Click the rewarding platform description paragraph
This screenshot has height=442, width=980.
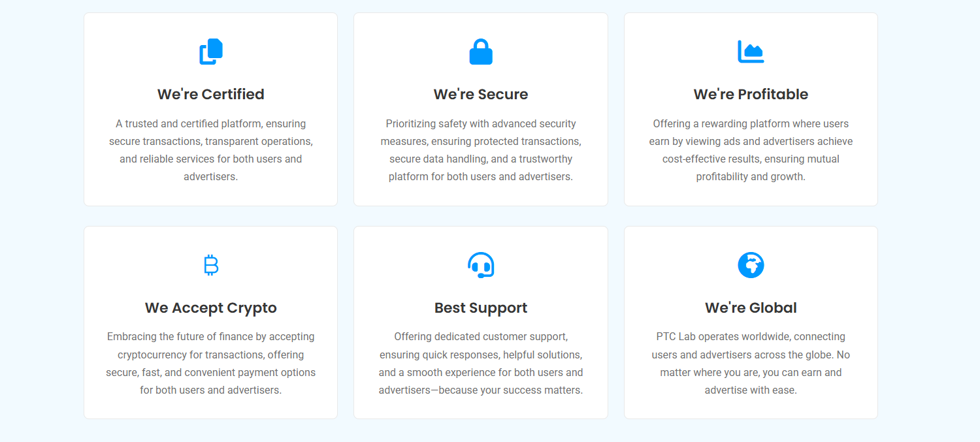coord(751,150)
